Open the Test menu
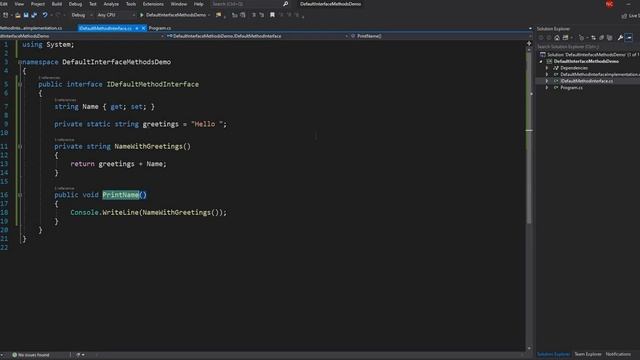This screenshot has width=640, height=360. 93,4
